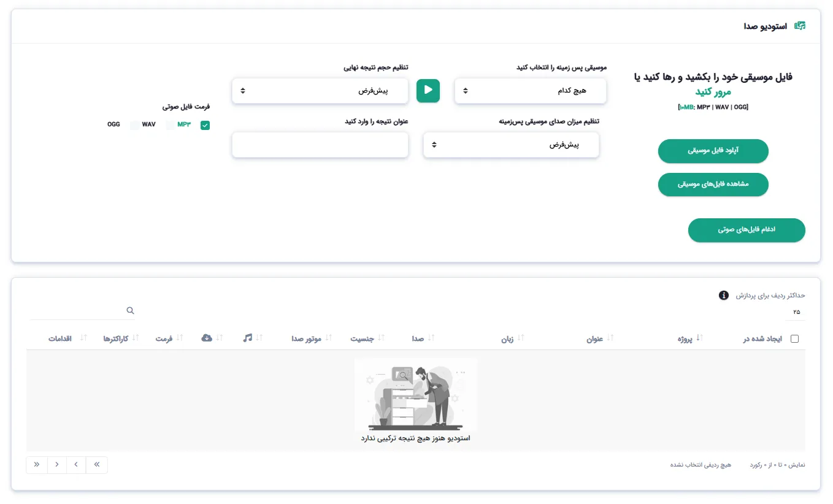Open the موسیقی پس زمینه dropdown
The height and width of the screenshot is (504, 833).
coord(531,91)
